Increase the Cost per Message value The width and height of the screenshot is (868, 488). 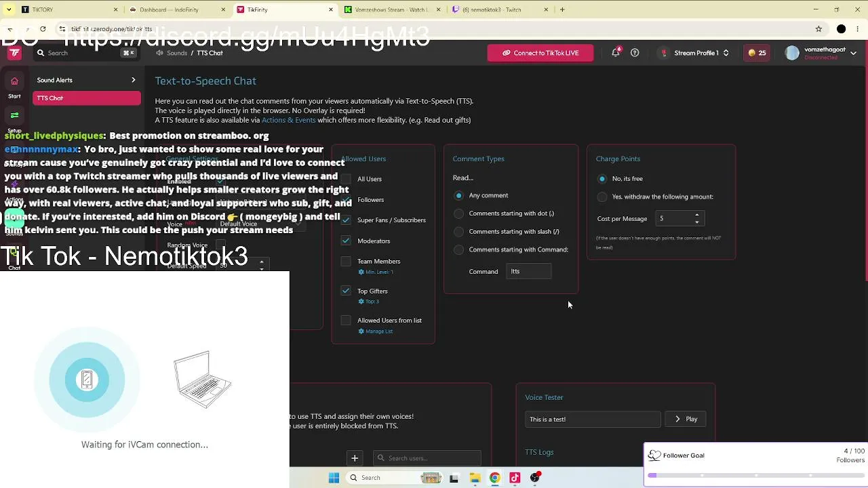[x=696, y=215]
